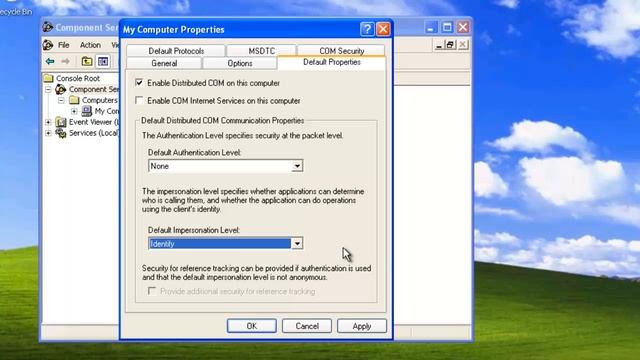640x360 pixels.
Task: Click the Forward arrow in Component Services toolbar
Action: [x=65, y=62]
